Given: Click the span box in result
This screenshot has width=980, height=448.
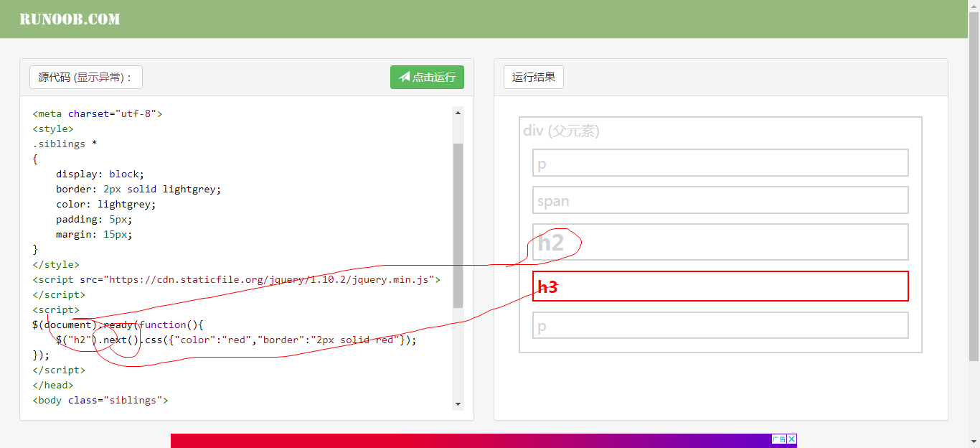Looking at the screenshot, I should [720, 200].
